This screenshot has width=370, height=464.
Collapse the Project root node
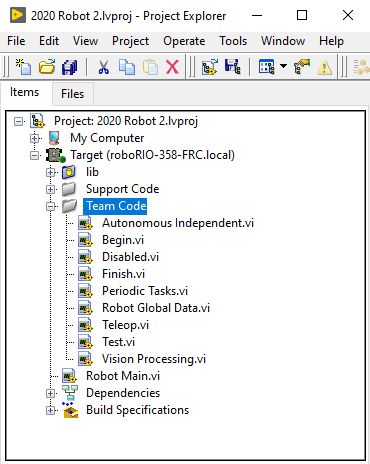19,121
